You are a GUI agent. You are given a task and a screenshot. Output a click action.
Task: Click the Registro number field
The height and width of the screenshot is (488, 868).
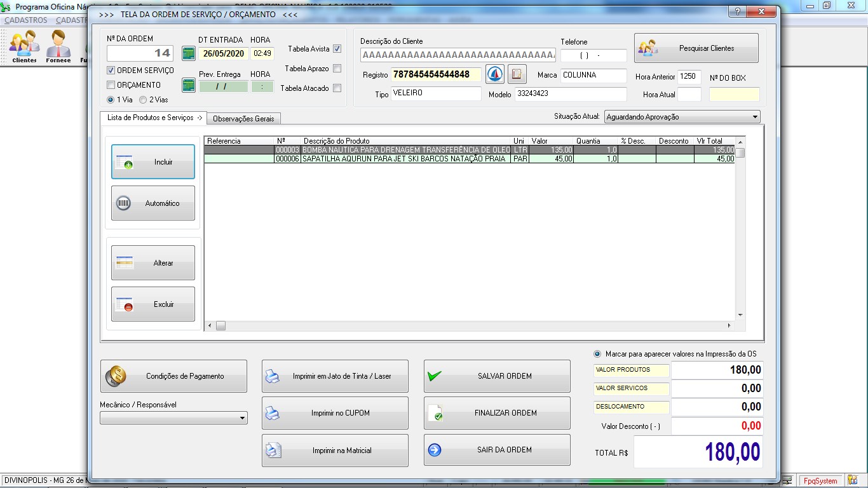click(x=436, y=75)
